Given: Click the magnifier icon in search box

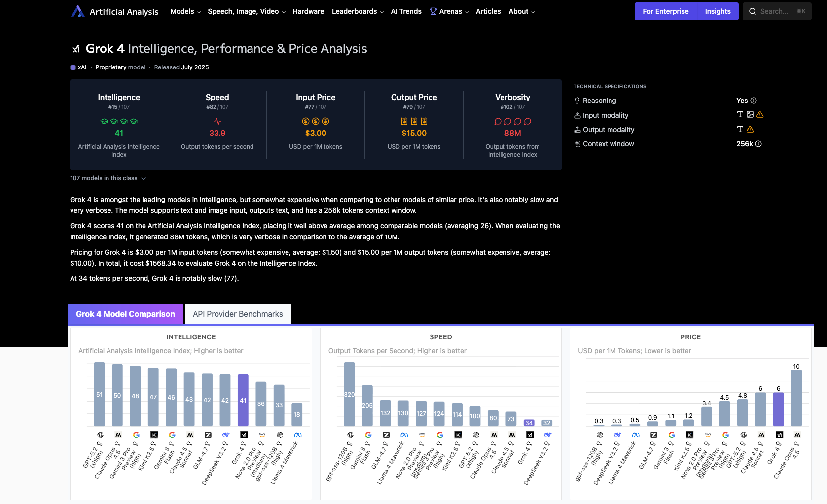Looking at the screenshot, I should [753, 11].
